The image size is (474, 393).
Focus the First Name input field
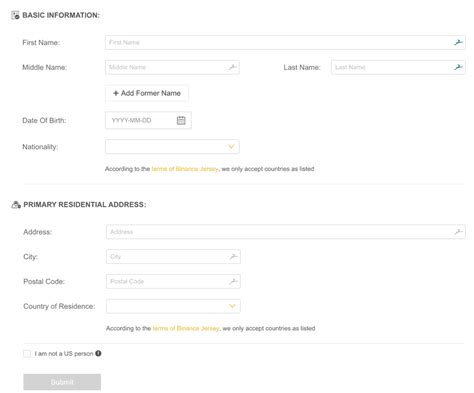tap(285, 42)
